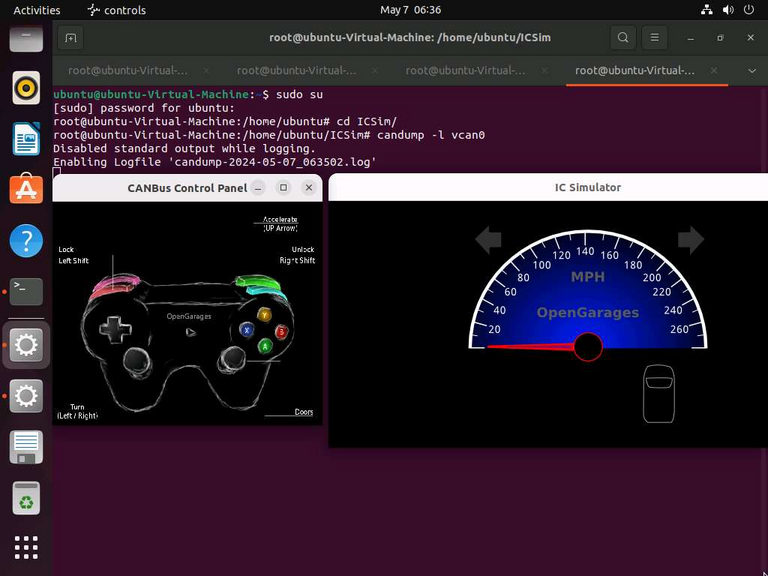Click the terminal search icon
Screen dimensions: 768x576
click(623, 38)
